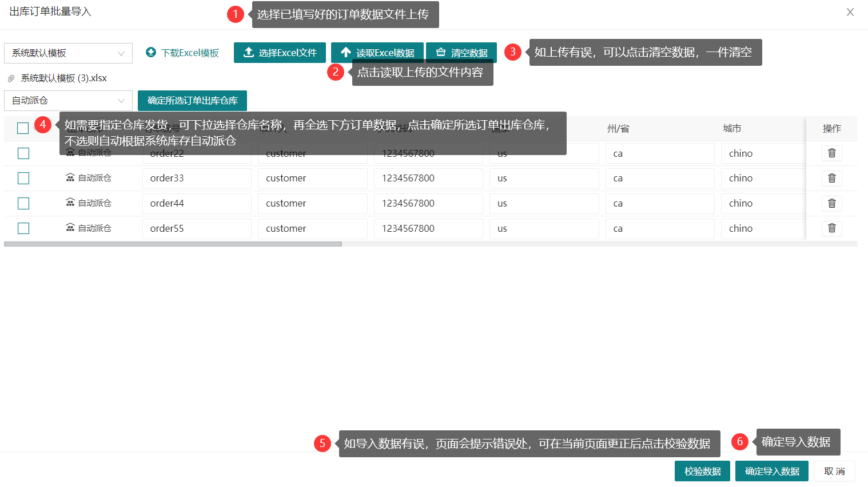Image resolution: width=868 pixels, height=487 pixels.
Task: Delete the order44 row via trash icon
Action: point(832,203)
